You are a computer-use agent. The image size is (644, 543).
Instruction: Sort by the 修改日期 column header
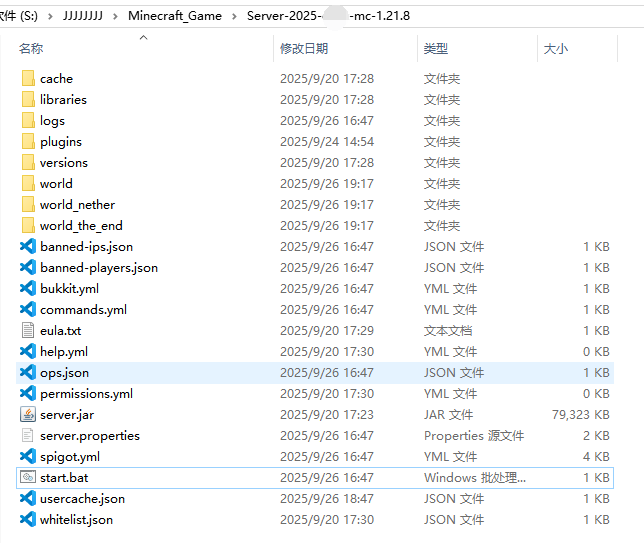point(304,48)
